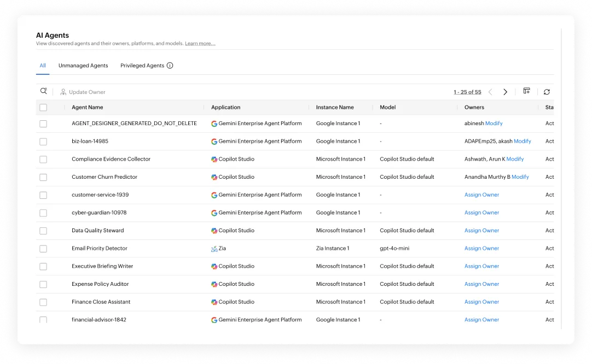592x364 pixels.
Task: Click Gemini icon in financial-advisor-1842 row
Action: click(214, 320)
